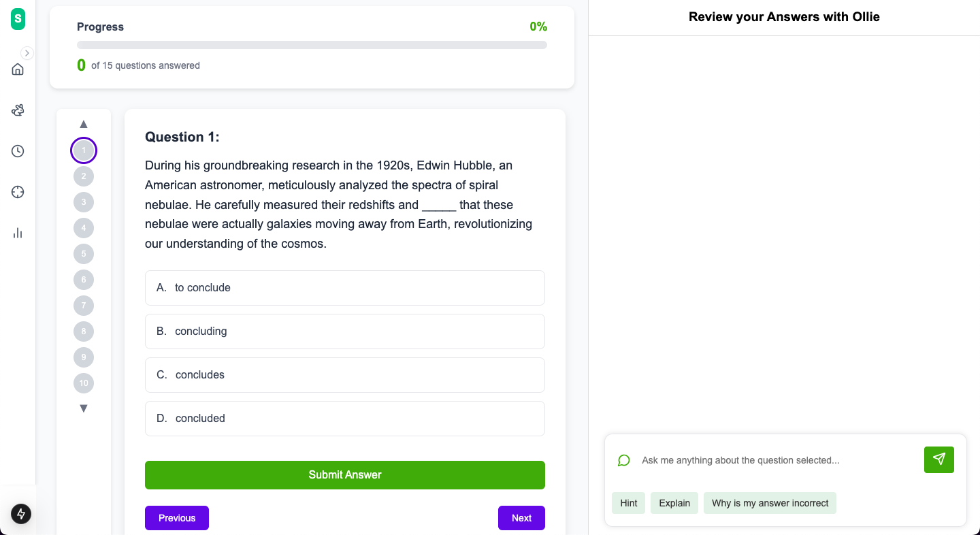This screenshot has height=535, width=980.
Task: Click the paw print sidebar icon
Action: [x=18, y=110]
